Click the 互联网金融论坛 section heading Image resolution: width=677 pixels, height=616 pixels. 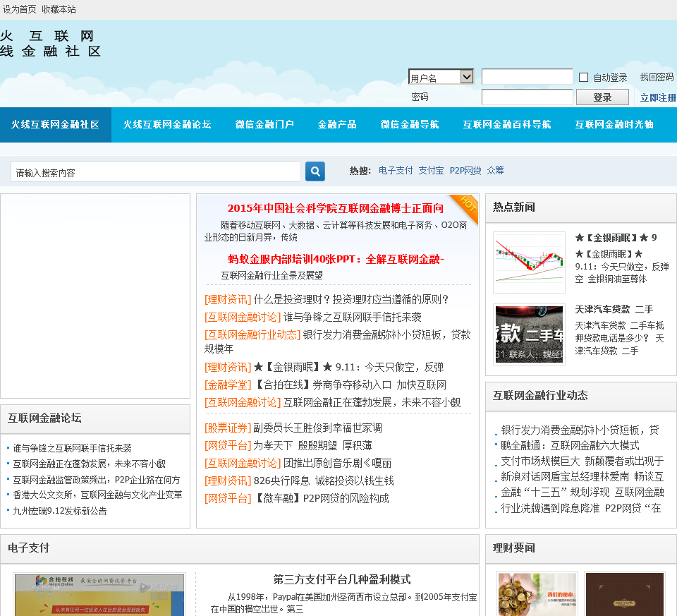pos(44,418)
